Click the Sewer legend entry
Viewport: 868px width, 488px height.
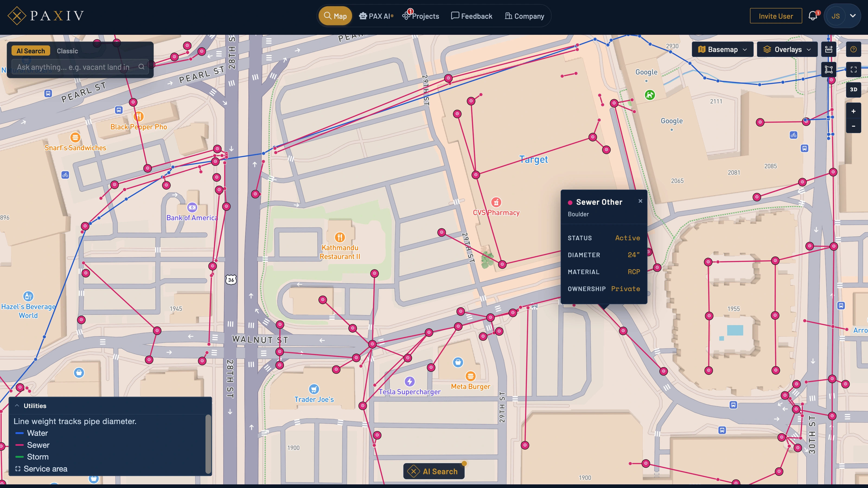32,445
